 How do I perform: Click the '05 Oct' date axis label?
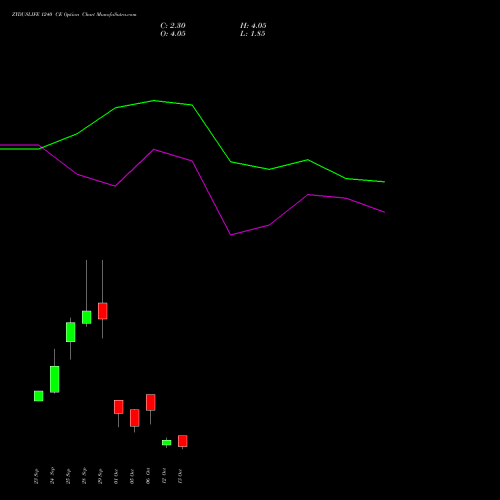point(132,476)
